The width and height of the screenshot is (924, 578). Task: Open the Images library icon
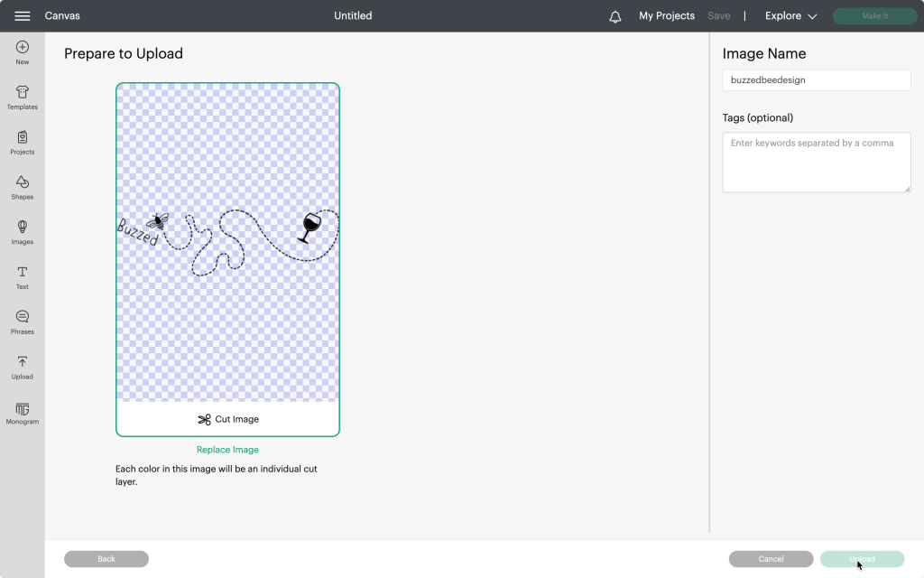tap(23, 228)
